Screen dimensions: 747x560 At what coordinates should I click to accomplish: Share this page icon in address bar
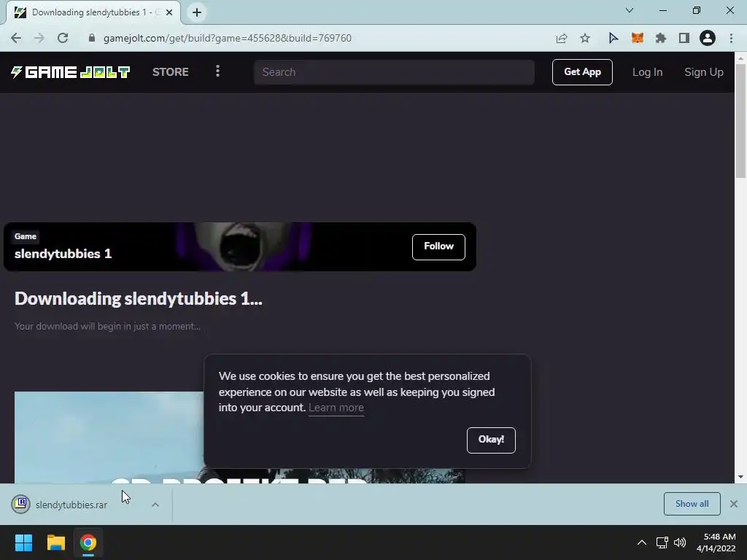click(x=562, y=38)
